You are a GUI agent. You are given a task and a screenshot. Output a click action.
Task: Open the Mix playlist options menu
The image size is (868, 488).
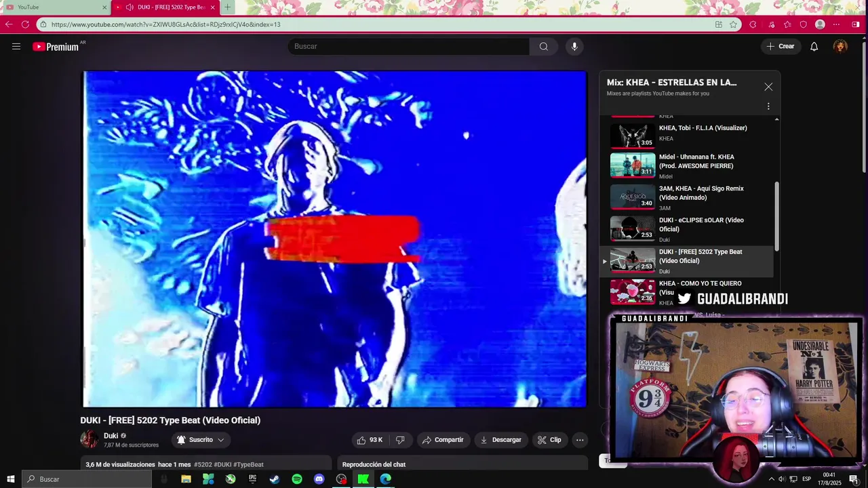coord(768,106)
